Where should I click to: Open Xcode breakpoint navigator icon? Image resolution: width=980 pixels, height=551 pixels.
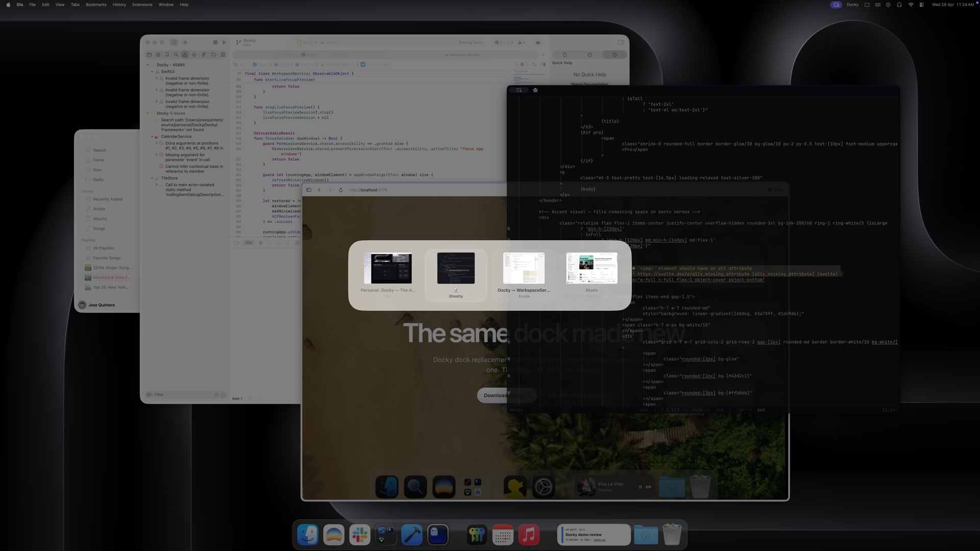[x=213, y=55]
